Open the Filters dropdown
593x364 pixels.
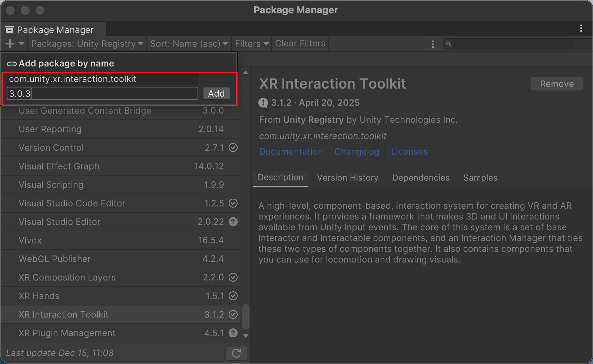252,44
